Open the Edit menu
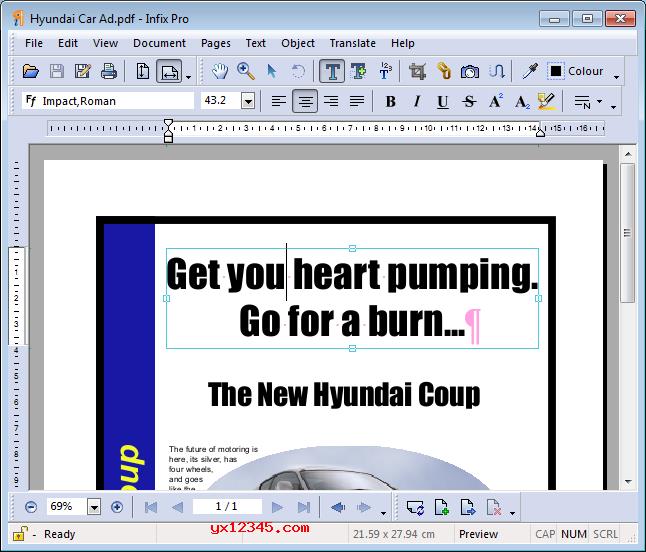This screenshot has width=646, height=552. pos(68,43)
